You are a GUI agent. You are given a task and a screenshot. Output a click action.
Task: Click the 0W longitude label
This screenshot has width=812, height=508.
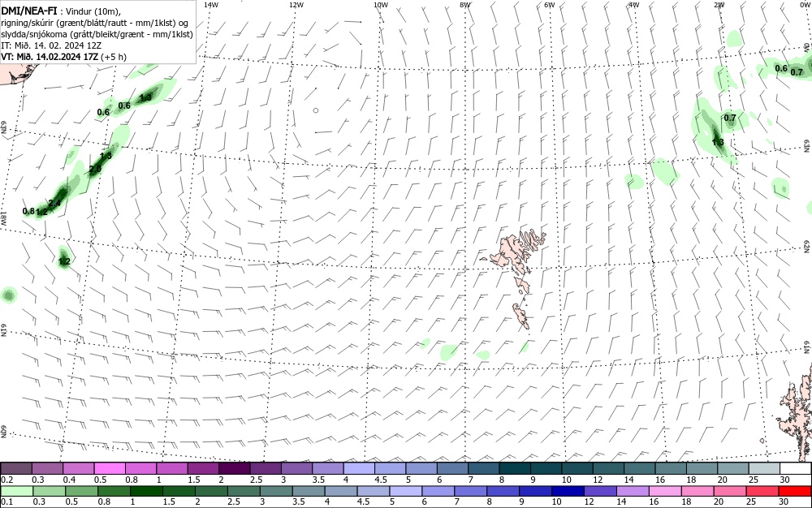(804, 5)
